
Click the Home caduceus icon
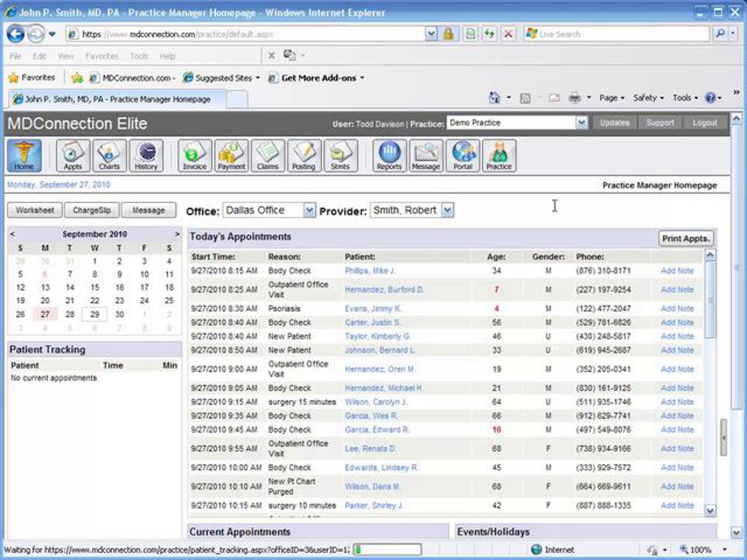click(x=24, y=156)
